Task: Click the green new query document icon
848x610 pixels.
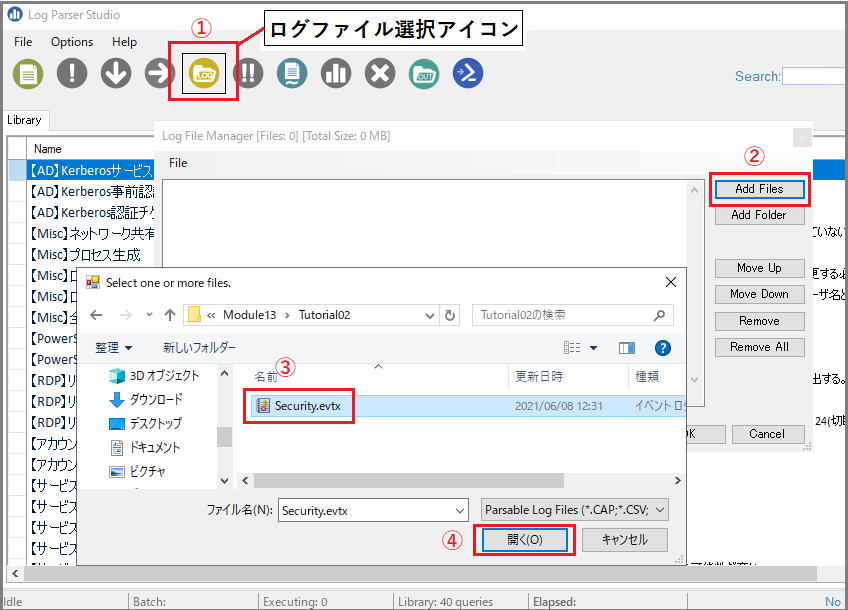Action: tap(28, 74)
